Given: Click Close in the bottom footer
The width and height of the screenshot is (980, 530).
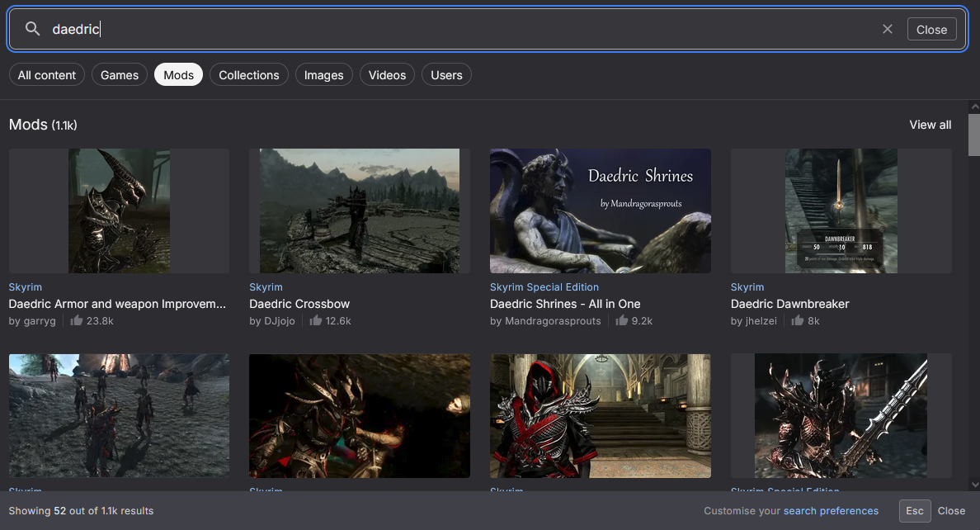Looking at the screenshot, I should pos(951,511).
